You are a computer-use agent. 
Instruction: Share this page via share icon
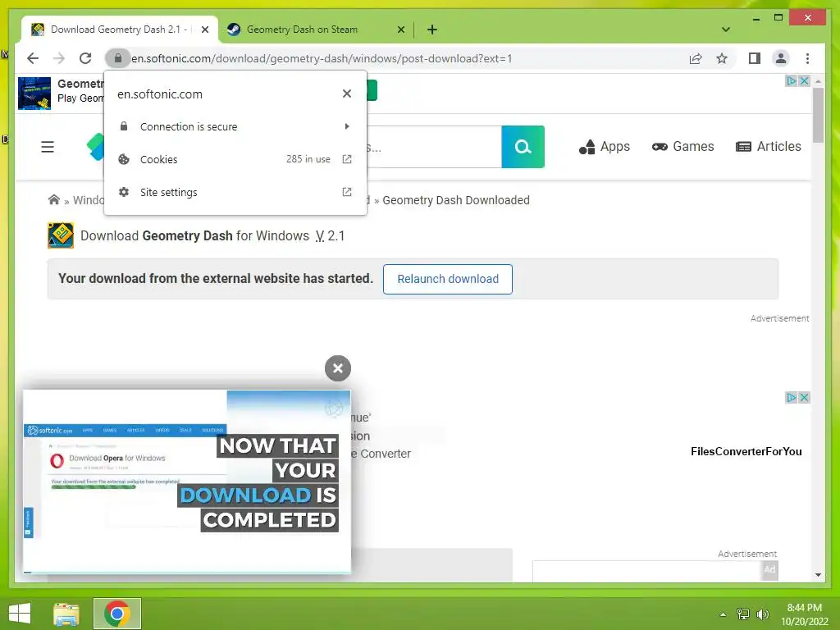(x=696, y=58)
